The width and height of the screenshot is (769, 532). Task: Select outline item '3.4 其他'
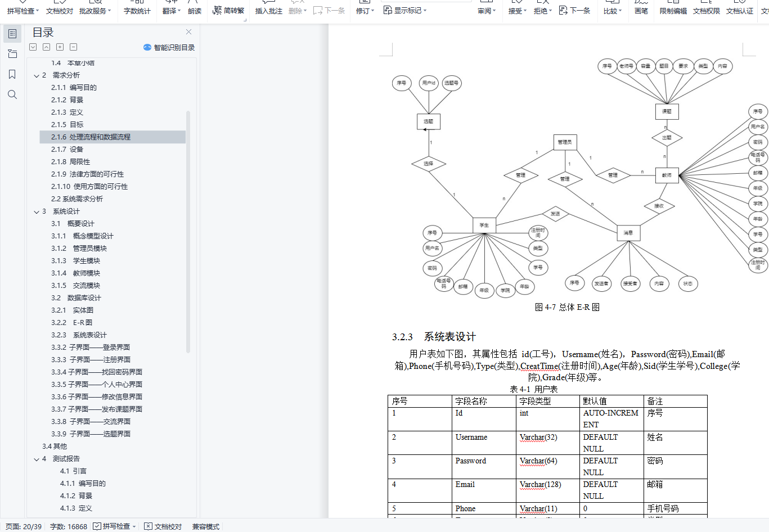click(x=55, y=447)
